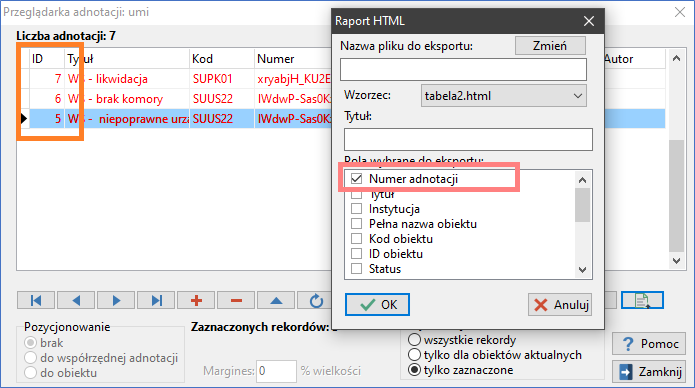This screenshot has height=388, width=695.
Task: Open Pomoc help button
Action: click(x=649, y=344)
